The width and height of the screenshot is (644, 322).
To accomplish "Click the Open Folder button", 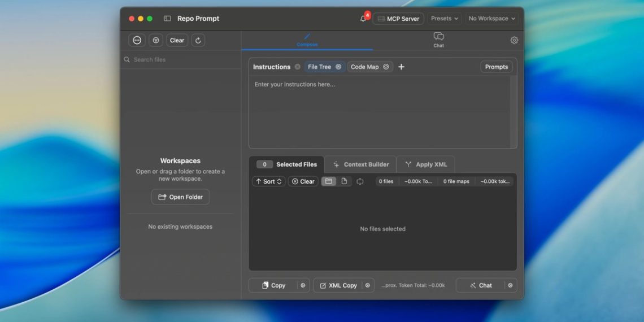I will pos(180,197).
